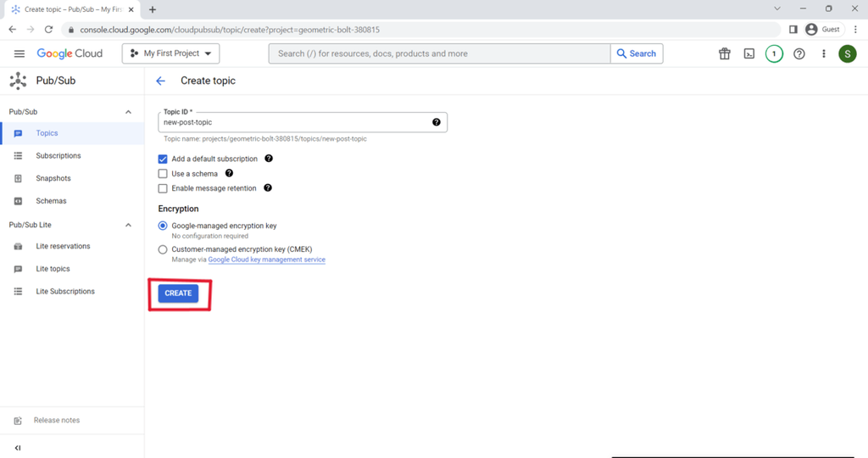Open Lite topics in the sidebar
This screenshot has width=868, height=458.
click(72, 269)
